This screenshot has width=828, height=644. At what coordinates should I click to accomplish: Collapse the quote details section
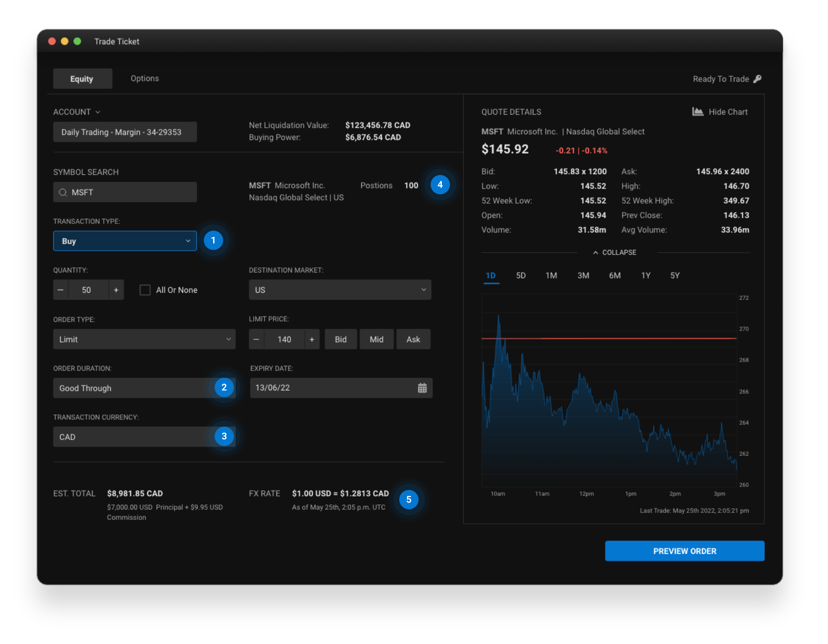click(x=615, y=253)
